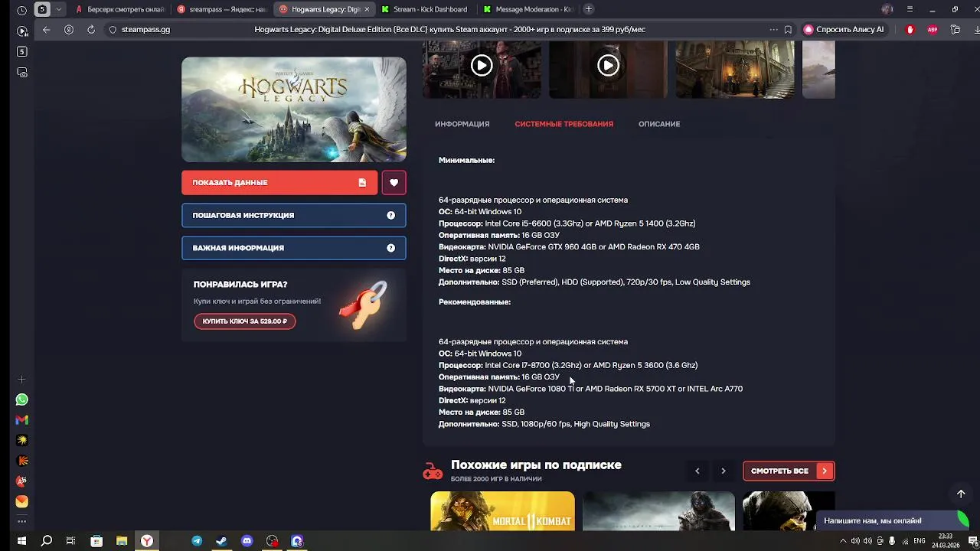The height and width of the screenshot is (551, 980).
Task: Open File Explorer from taskbar
Action: pos(122,541)
